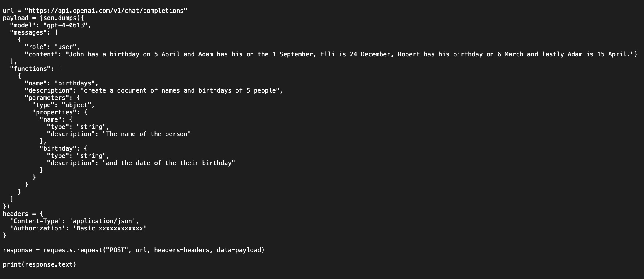Screen dimensions: 644x279
Task: Click the "messages" key
Action: pyautogui.click(x=28, y=33)
